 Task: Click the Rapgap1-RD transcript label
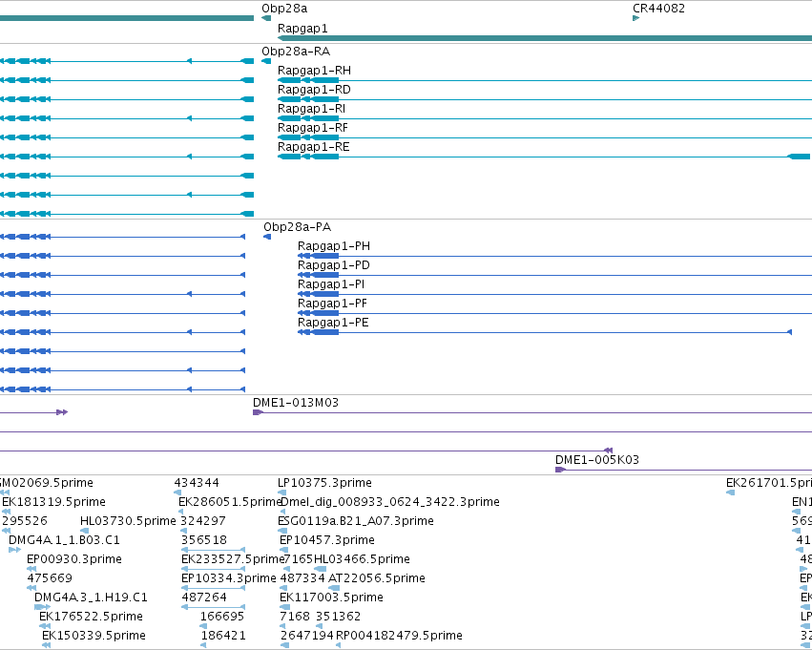(314, 90)
